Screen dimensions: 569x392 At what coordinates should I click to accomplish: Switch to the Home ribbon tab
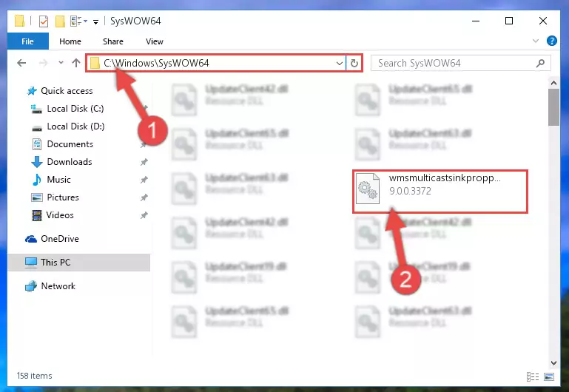[x=70, y=41]
